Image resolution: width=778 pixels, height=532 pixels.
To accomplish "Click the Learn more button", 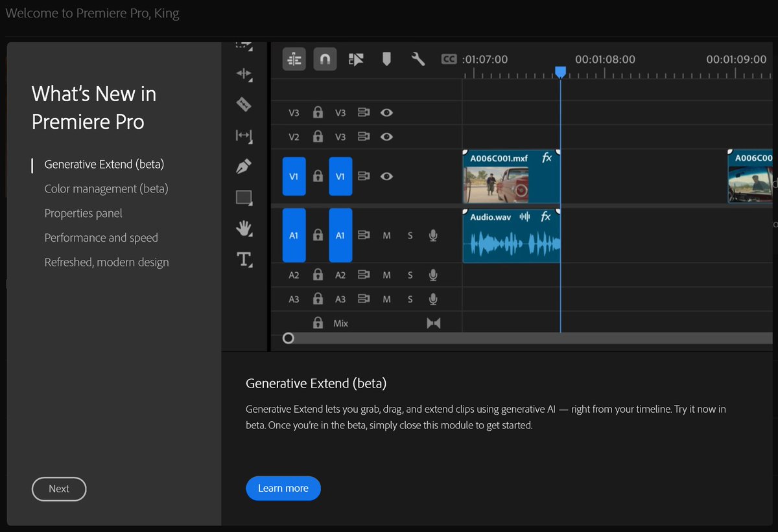I will [283, 489].
